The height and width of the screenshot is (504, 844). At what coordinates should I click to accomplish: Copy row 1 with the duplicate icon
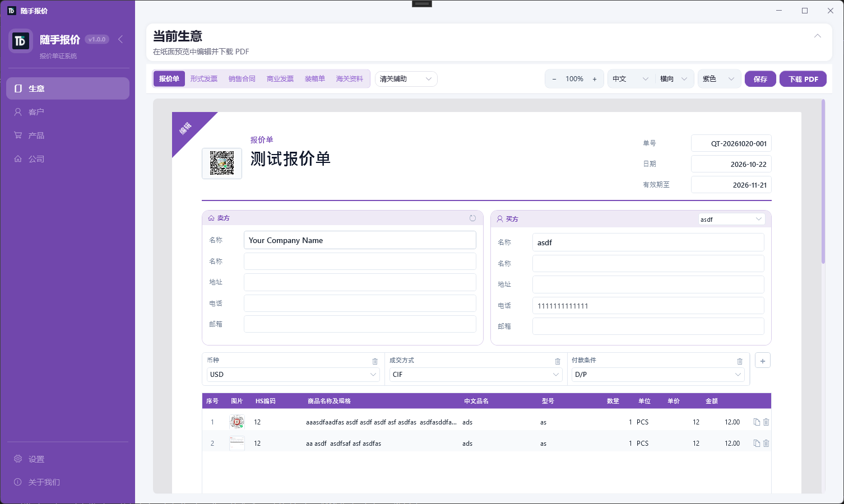tap(757, 422)
